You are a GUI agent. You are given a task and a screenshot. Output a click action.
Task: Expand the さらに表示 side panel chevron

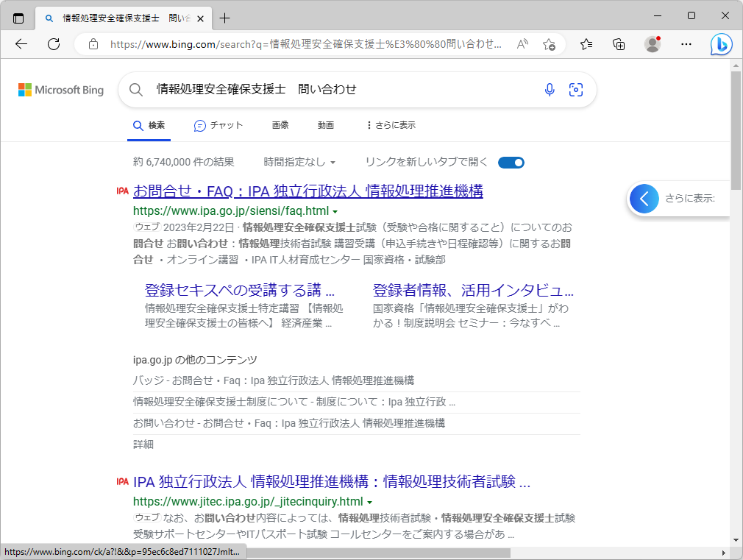[644, 198]
